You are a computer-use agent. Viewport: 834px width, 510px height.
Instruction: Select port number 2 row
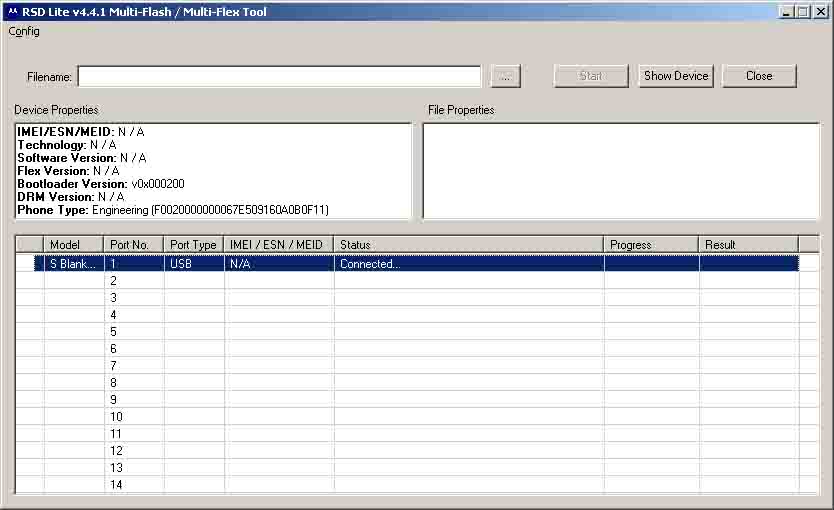[x=417, y=281]
